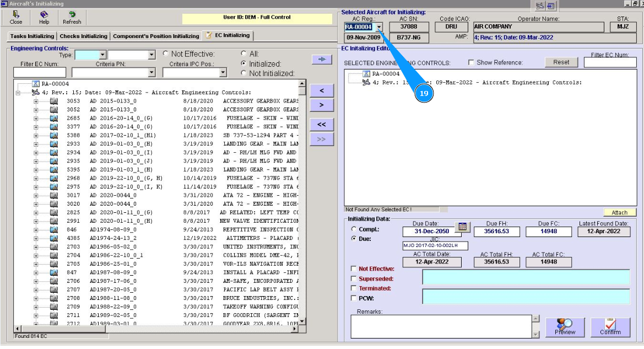The height and width of the screenshot is (349, 644).
Task: Open the AC Reg. dropdown list
Action: click(x=378, y=27)
